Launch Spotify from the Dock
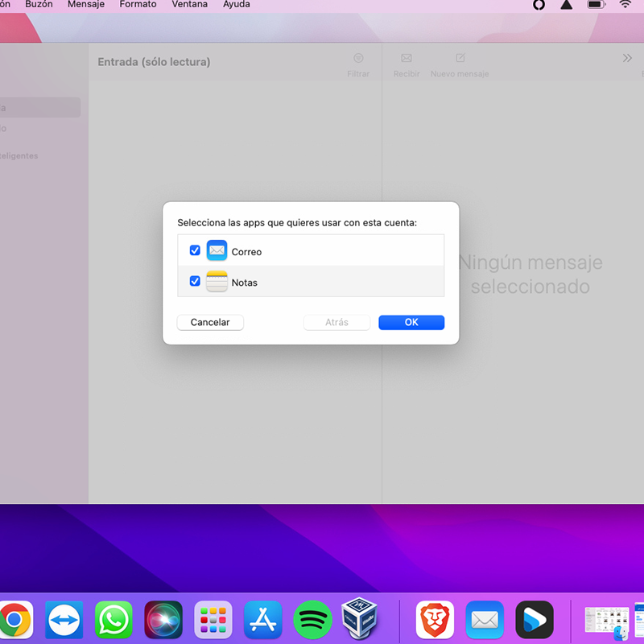Screen dimensions: 644x644 point(313,620)
